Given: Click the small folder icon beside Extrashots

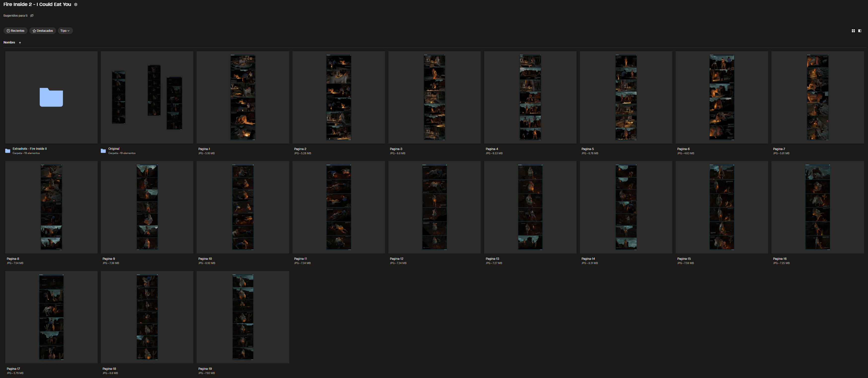Looking at the screenshot, I should pyautogui.click(x=8, y=151).
